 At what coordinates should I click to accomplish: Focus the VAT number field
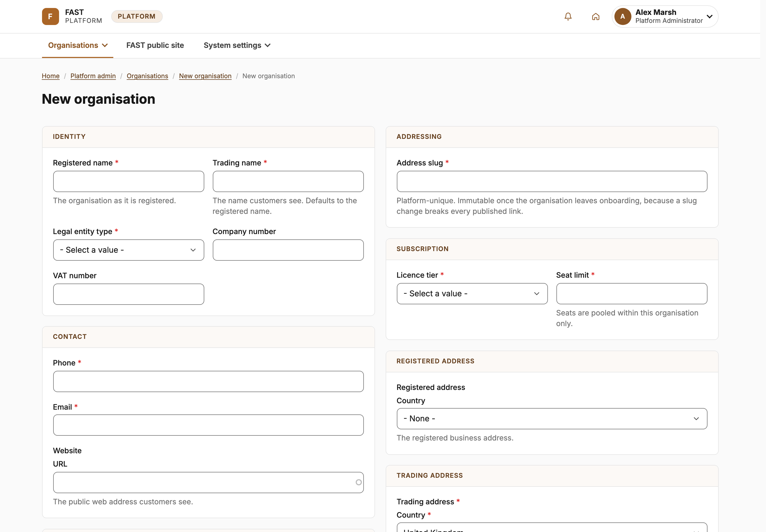[129, 294]
